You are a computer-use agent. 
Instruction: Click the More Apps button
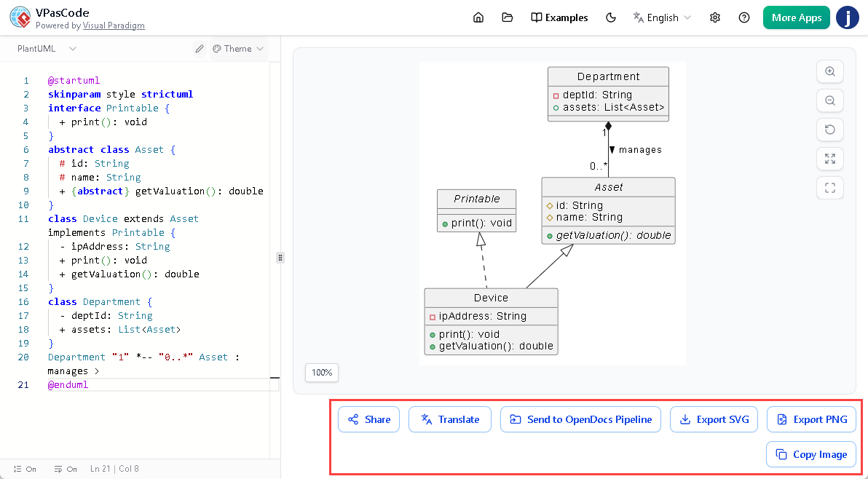(x=797, y=17)
